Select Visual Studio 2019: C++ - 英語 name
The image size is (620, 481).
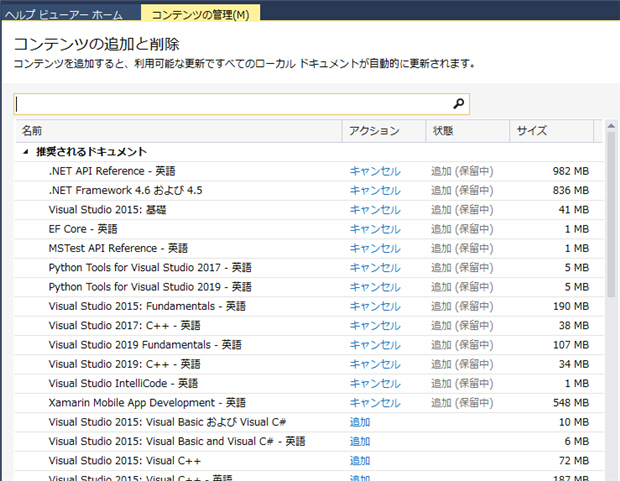pyautogui.click(x=125, y=364)
